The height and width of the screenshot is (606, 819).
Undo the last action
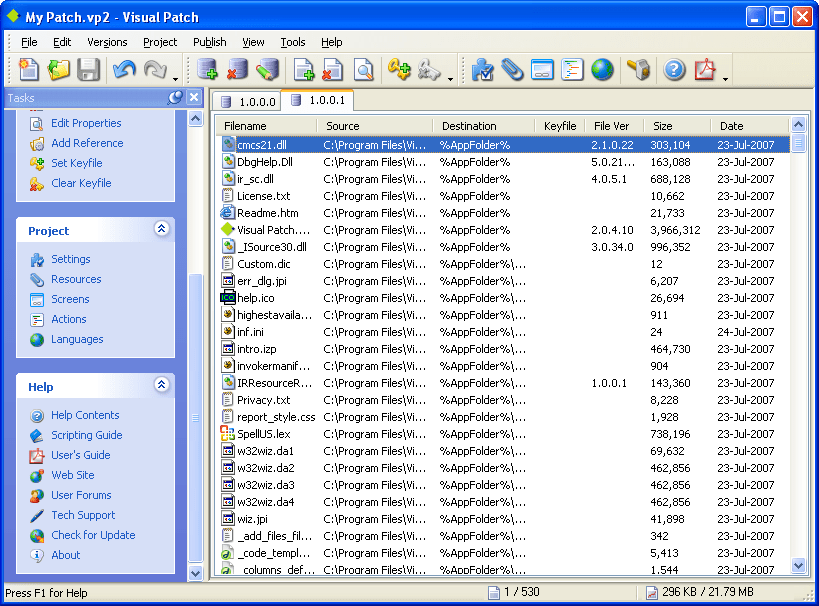coord(123,70)
